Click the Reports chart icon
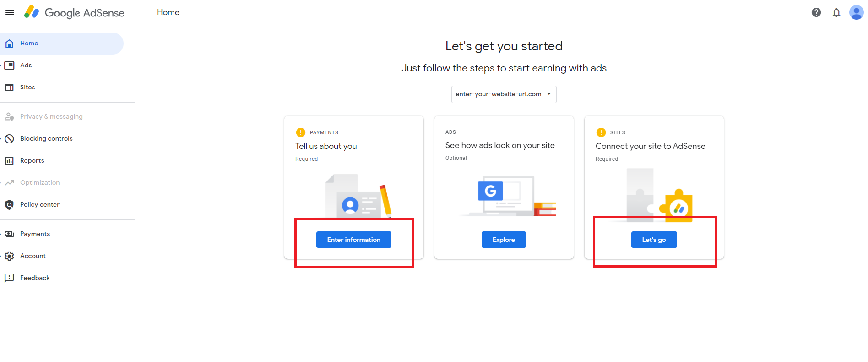 coord(9,161)
